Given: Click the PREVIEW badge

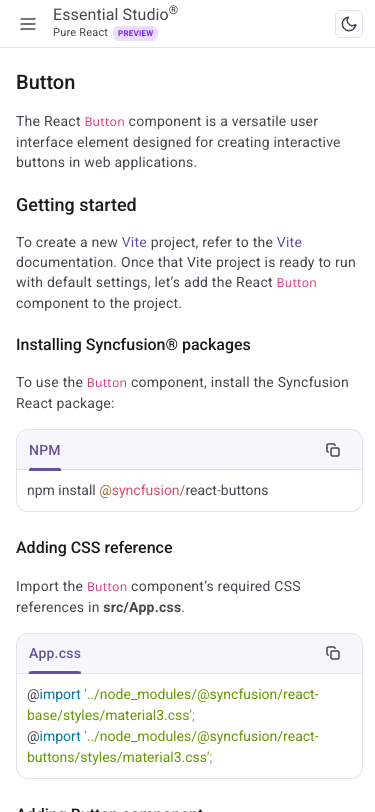Looking at the screenshot, I should 135,33.
